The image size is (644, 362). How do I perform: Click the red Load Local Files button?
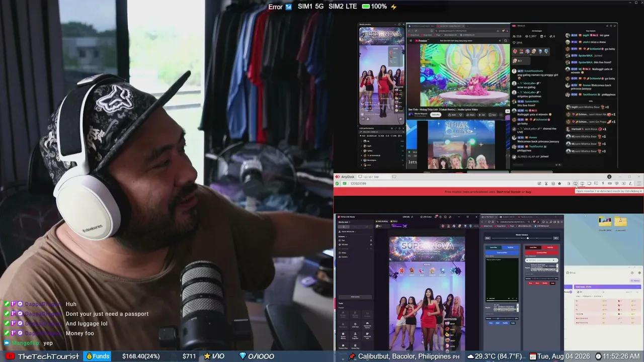(x=541, y=252)
